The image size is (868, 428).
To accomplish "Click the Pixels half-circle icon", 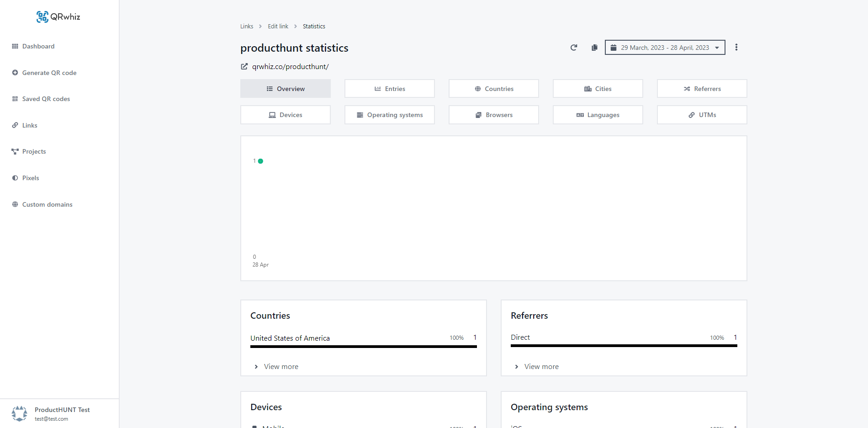I will [15, 178].
